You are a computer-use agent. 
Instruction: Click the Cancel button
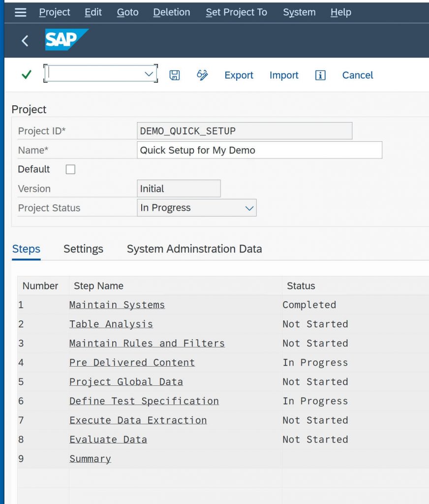click(x=358, y=75)
